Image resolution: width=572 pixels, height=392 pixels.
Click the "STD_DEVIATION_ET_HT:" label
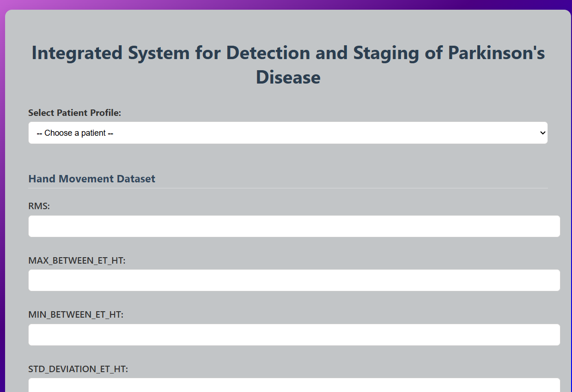(x=78, y=369)
